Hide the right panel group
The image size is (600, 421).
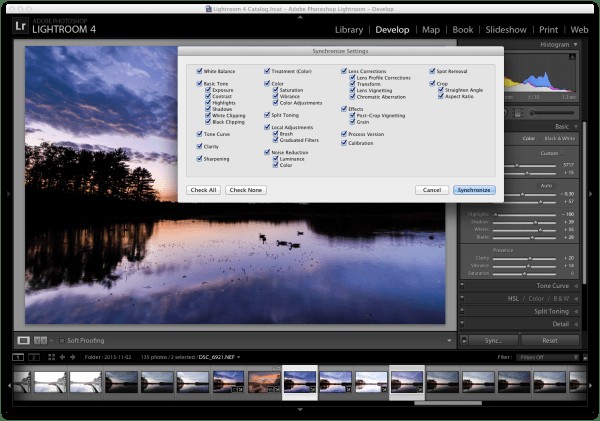click(x=591, y=194)
